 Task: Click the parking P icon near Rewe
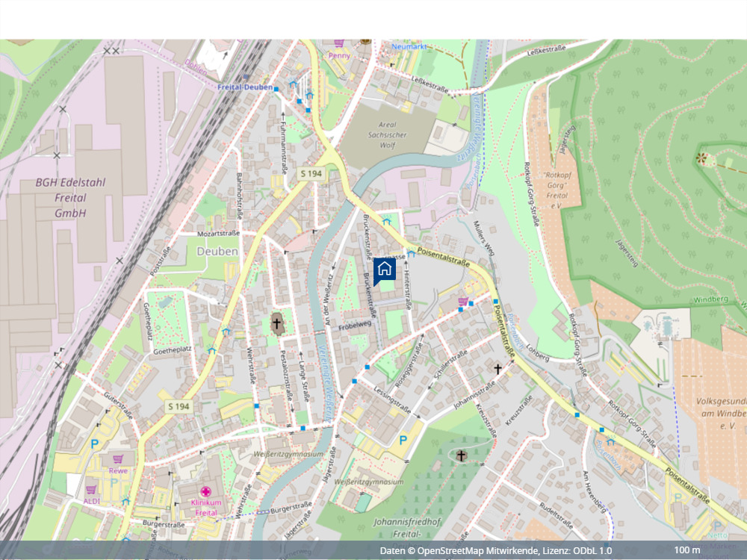(x=94, y=444)
